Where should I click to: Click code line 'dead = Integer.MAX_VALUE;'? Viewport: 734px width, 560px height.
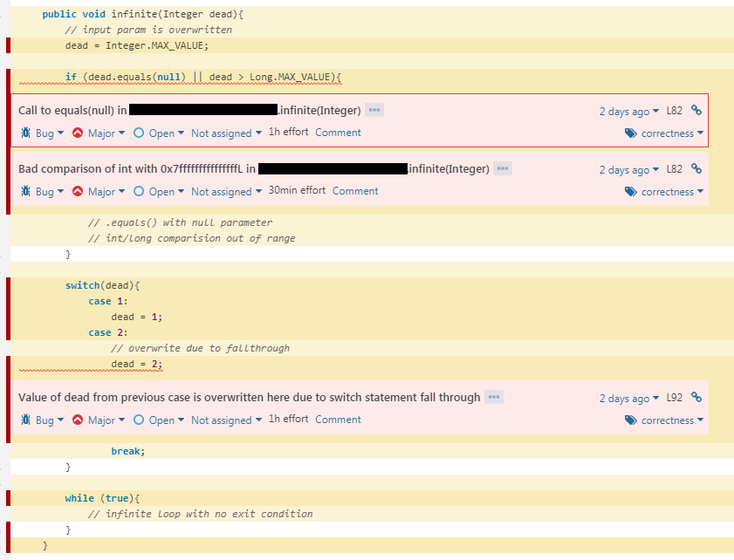tap(137, 46)
